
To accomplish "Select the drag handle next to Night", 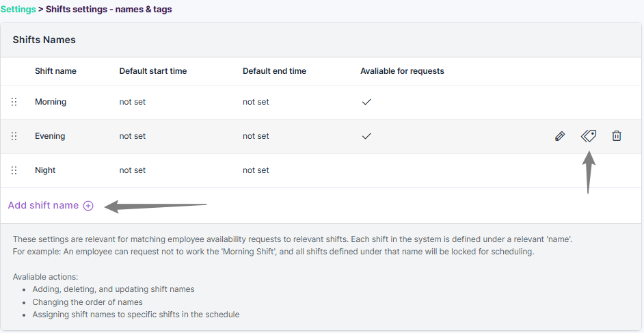I will [14, 170].
